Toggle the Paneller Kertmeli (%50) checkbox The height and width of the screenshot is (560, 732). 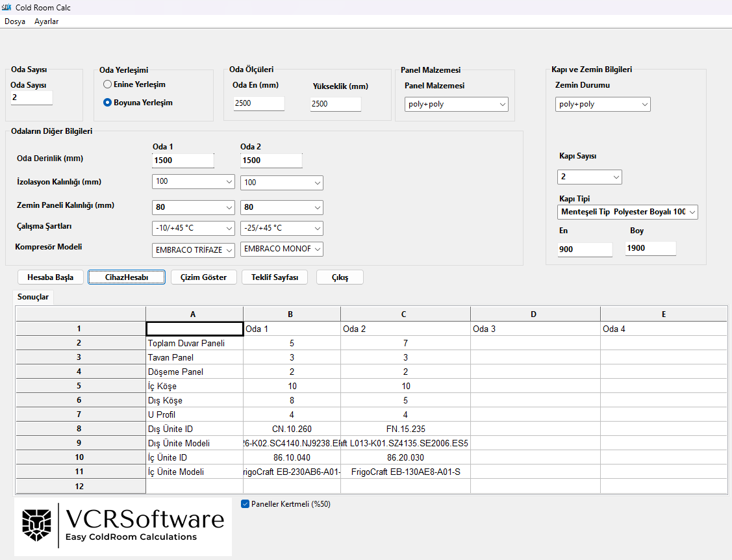pos(246,503)
